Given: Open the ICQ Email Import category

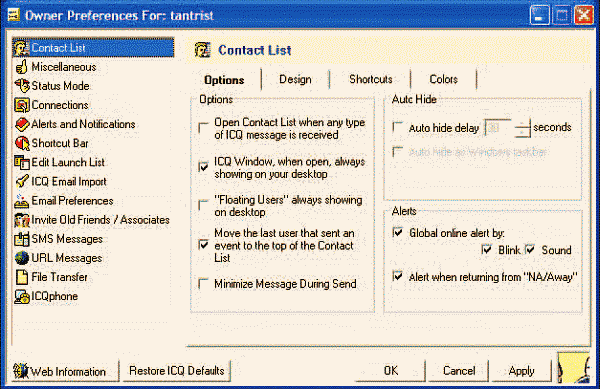Looking at the screenshot, I should [69, 181].
